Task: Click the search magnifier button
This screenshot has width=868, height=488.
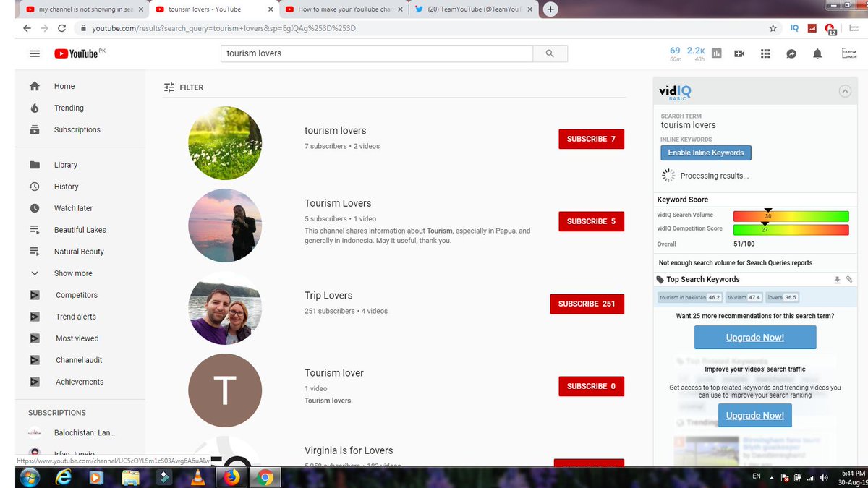Action: click(550, 53)
